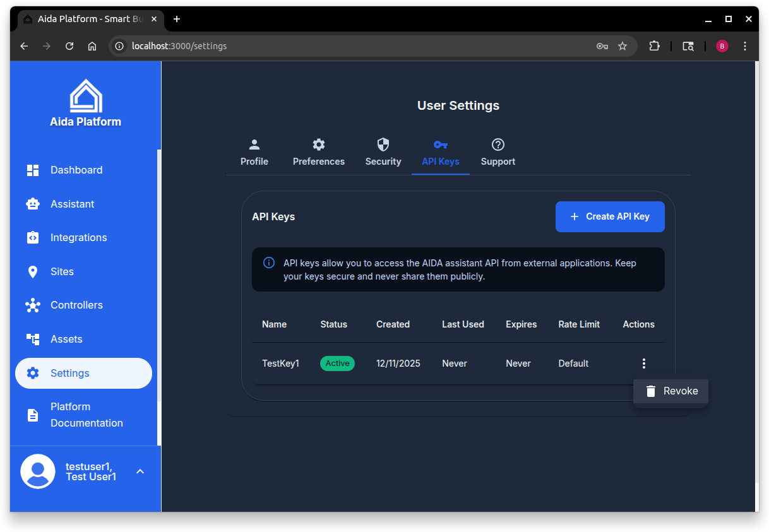The image size is (769, 532).
Task: Click the testuser1 avatar icon
Action: tap(38, 471)
